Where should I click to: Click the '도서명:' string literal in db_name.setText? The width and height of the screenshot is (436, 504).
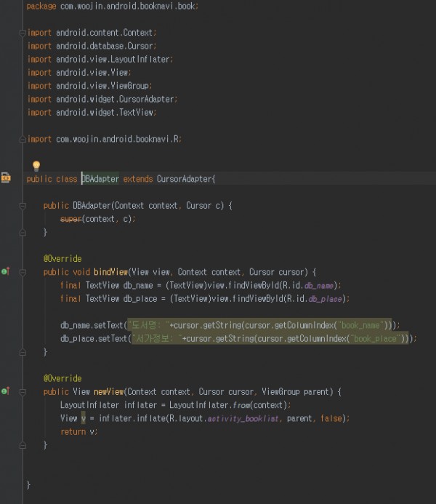[x=149, y=325]
